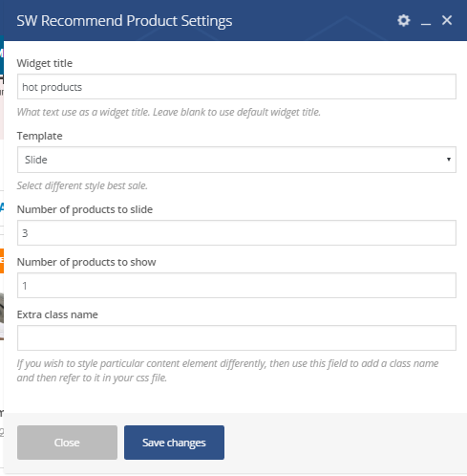The image size is (467, 476).
Task: Close the settings dialog with X icon
Action: point(447,20)
